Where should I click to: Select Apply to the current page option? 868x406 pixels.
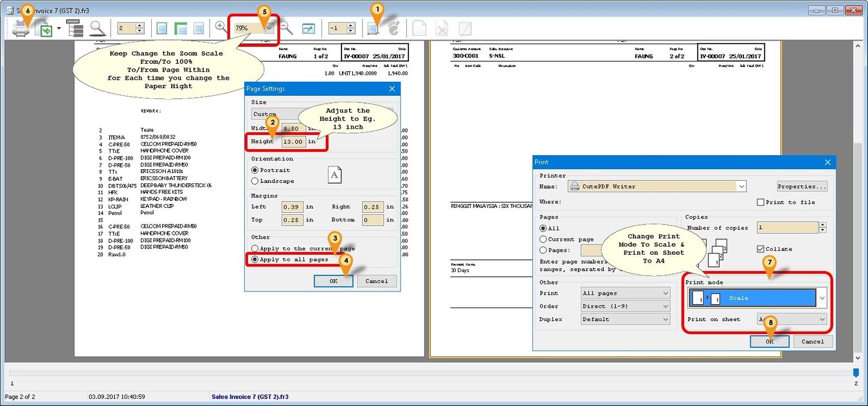point(255,248)
